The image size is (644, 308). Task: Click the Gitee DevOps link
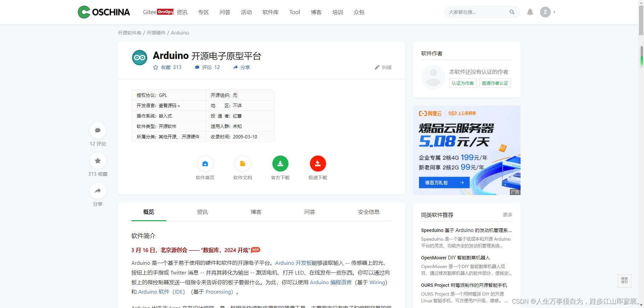click(158, 12)
